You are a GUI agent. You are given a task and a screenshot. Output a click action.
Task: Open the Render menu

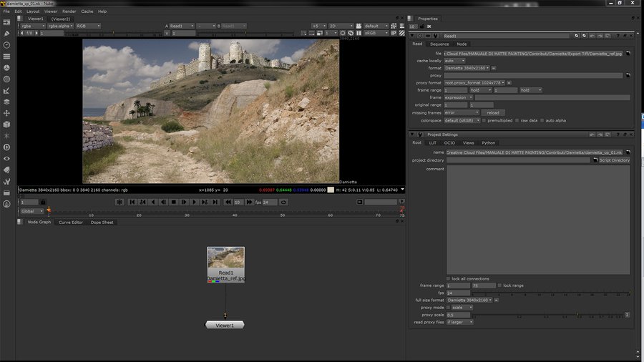69,11
